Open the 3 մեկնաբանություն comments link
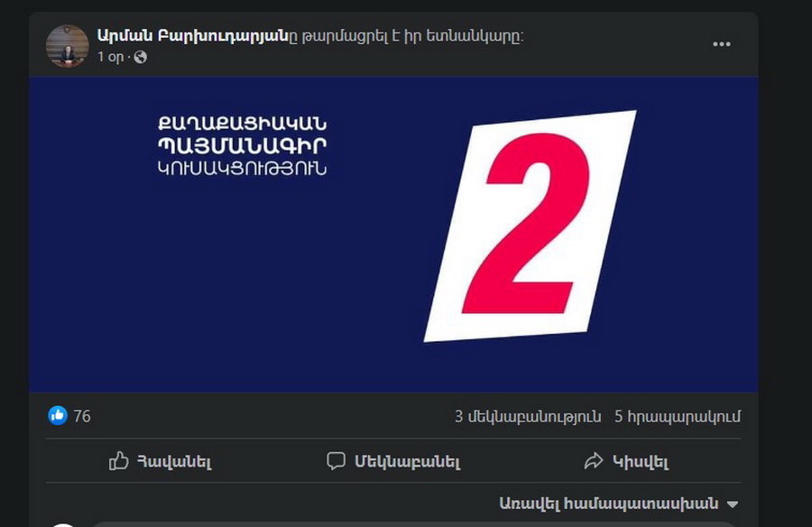Image resolution: width=812 pixels, height=527 pixels. 528,417
